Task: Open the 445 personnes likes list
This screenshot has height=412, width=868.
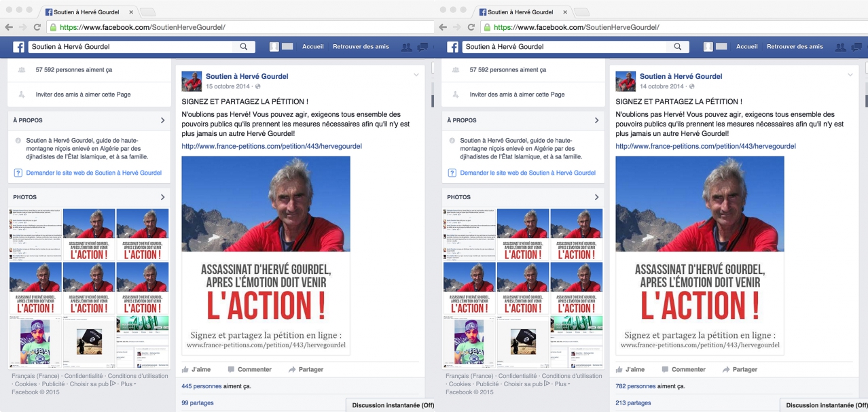Action: point(201,386)
